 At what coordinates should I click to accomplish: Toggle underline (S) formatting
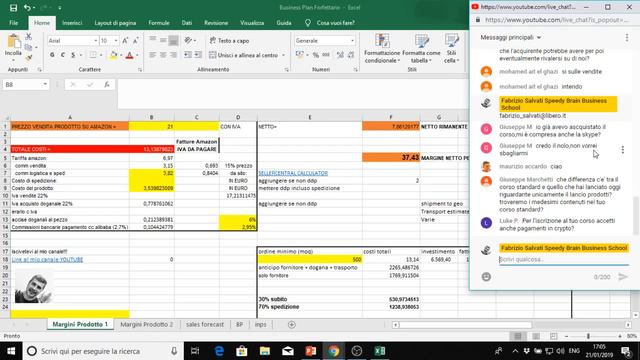point(73,55)
